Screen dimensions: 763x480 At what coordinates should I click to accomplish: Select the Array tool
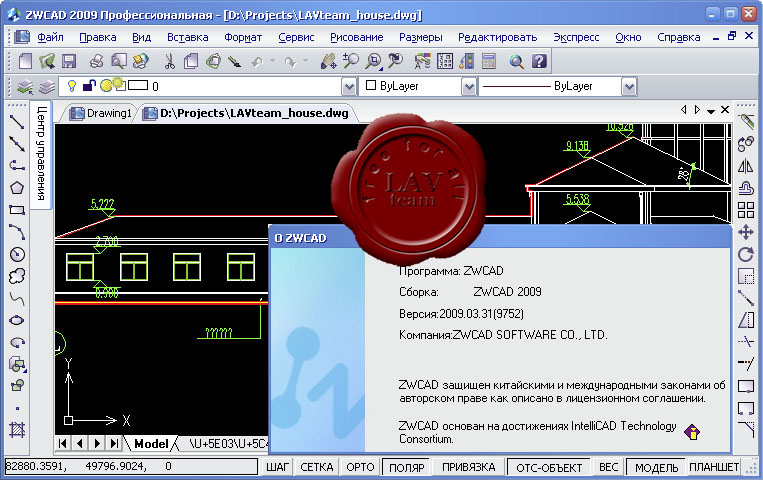coord(745,210)
